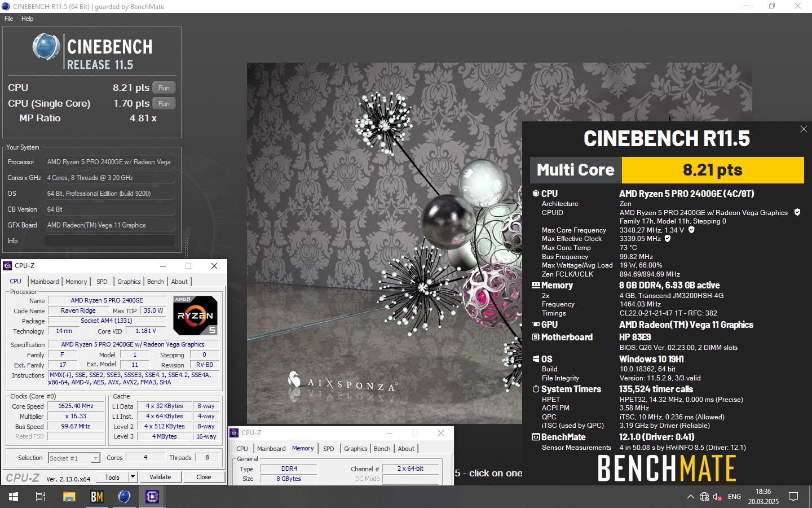The height and width of the screenshot is (508, 812).
Task: Open the notification center icon
Action: [793, 497]
